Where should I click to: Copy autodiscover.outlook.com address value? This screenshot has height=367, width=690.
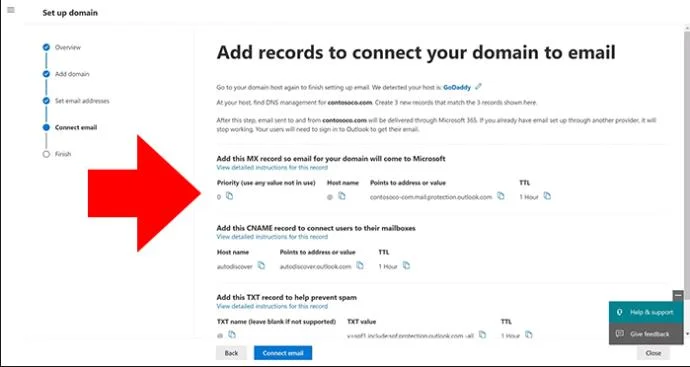[x=360, y=265]
